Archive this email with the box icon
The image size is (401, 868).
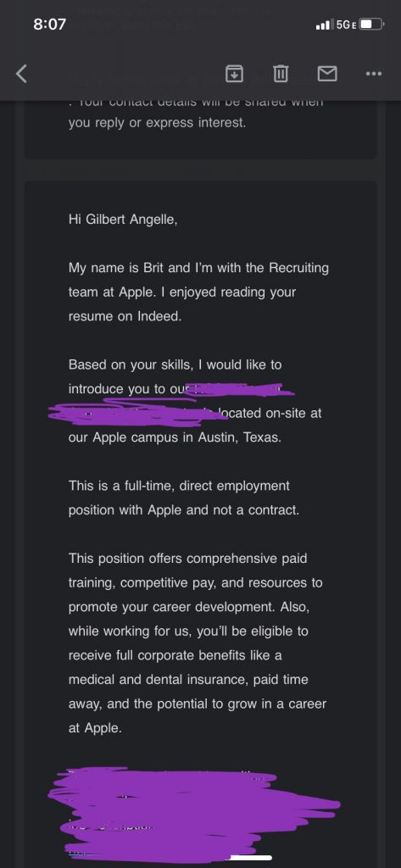(234, 73)
